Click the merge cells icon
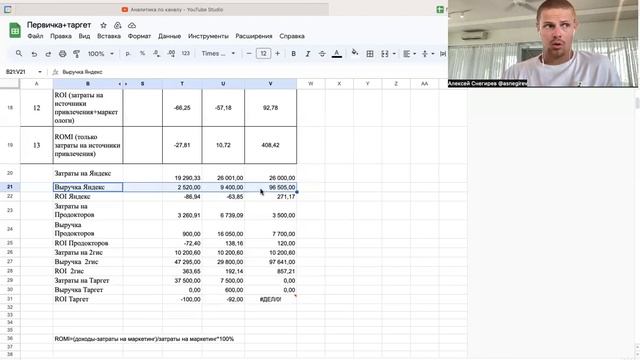The image size is (640, 360). (x=384, y=53)
